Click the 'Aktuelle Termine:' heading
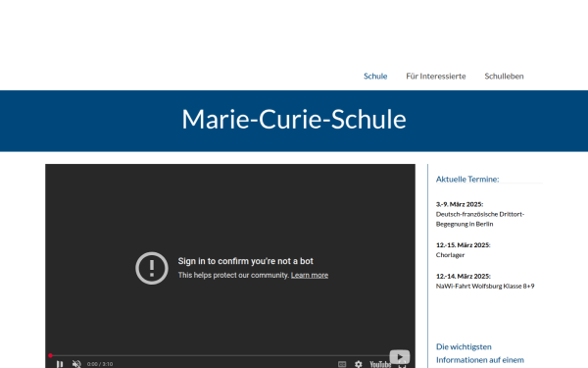Screen dimensions: 588x368 [x=467, y=180]
